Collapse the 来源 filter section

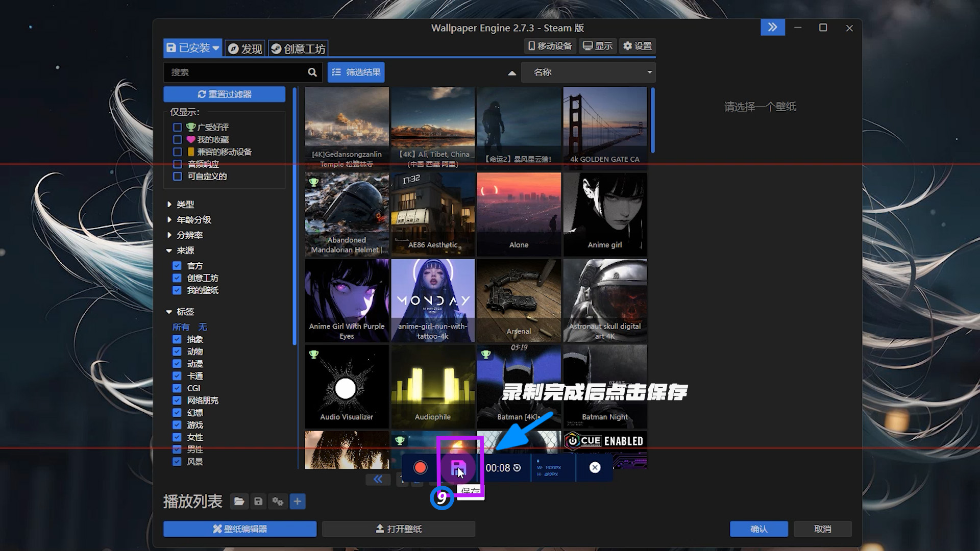pyautogui.click(x=181, y=251)
